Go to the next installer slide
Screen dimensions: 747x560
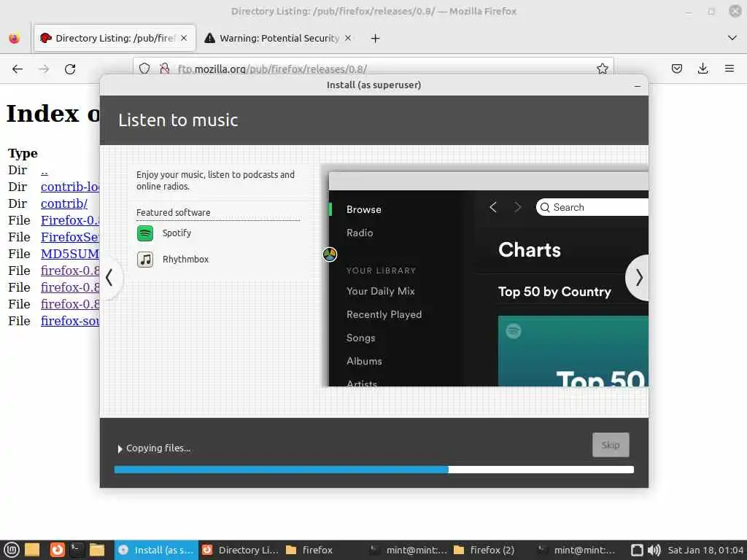point(639,278)
